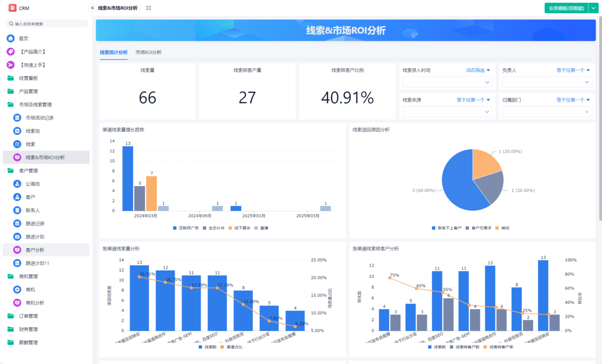The width and height of the screenshot is (602, 364).
Task: Collapse the sidebar with double-chevron icon
Action: [92, 8]
